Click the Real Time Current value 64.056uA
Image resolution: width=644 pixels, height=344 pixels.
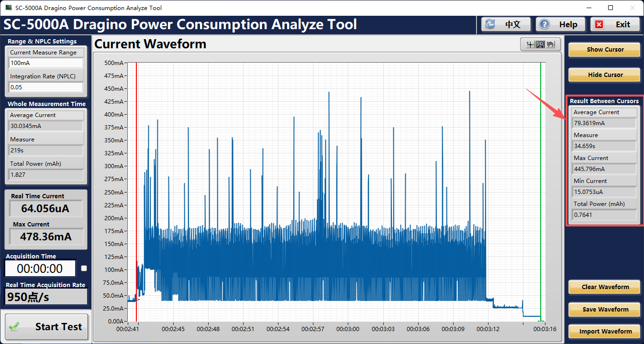coord(46,209)
